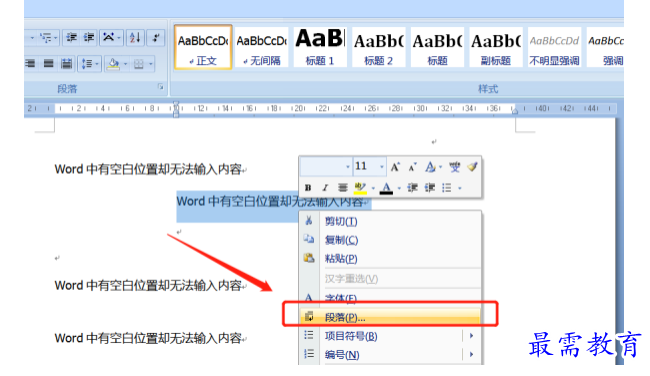Image resolution: width=650 pixels, height=376 pixels.
Task: Apply the 无间隔 style
Action: click(262, 47)
